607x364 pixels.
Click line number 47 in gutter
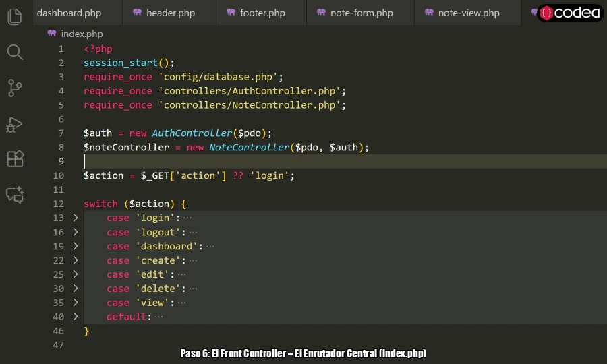[x=59, y=344]
